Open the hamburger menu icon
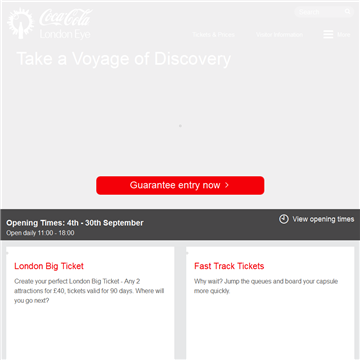 click(328, 34)
